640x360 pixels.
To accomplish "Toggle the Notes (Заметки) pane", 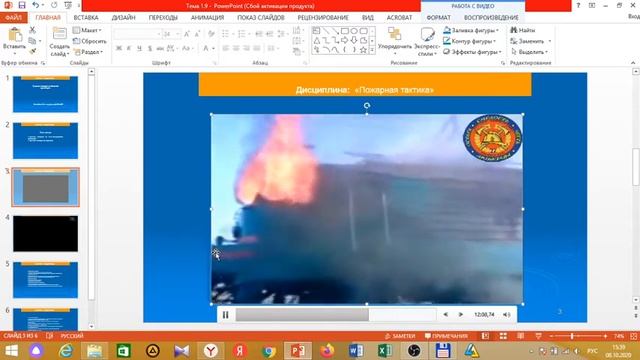I will coord(400,336).
